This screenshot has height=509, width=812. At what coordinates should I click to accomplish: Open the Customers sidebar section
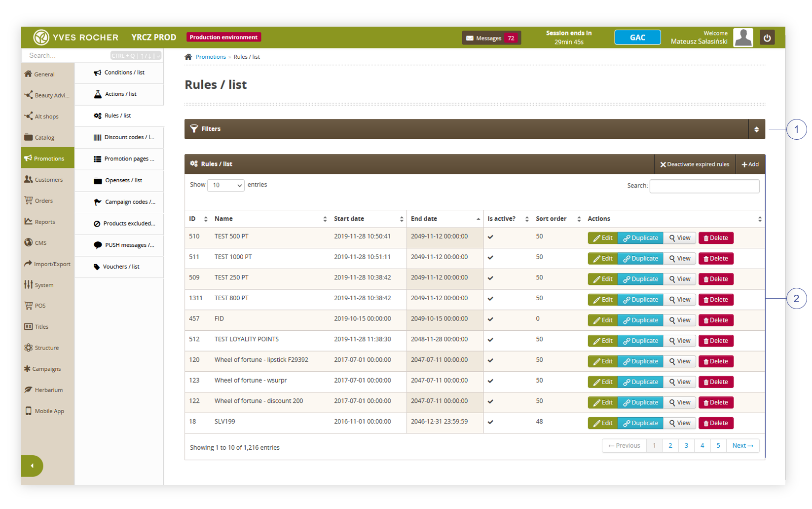[48, 179]
